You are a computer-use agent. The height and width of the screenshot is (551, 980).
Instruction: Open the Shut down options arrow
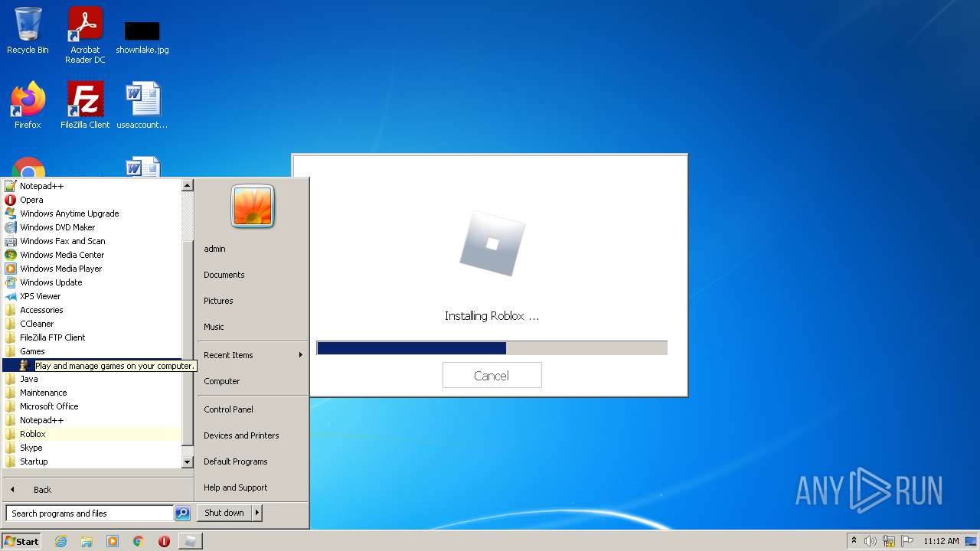click(256, 513)
